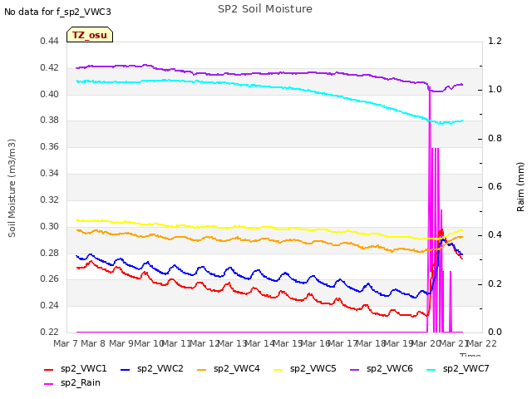The width and height of the screenshot is (532, 399).
Task: Click the yellow sp2_VWC5 legend swatch
Action: pos(278,369)
